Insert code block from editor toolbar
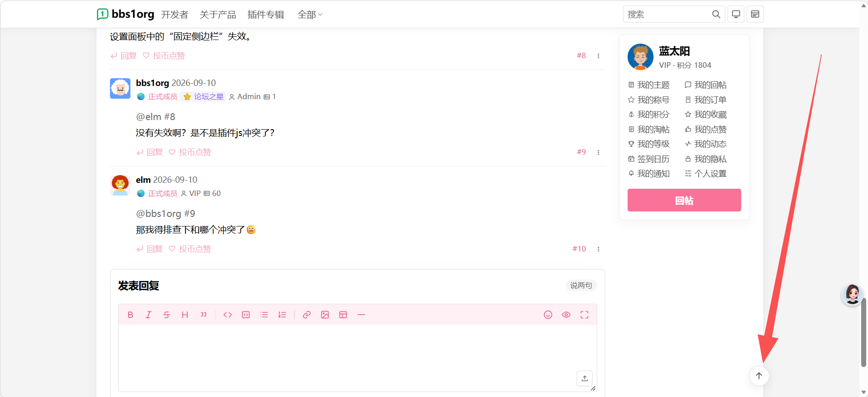868x397 pixels. coord(246,315)
